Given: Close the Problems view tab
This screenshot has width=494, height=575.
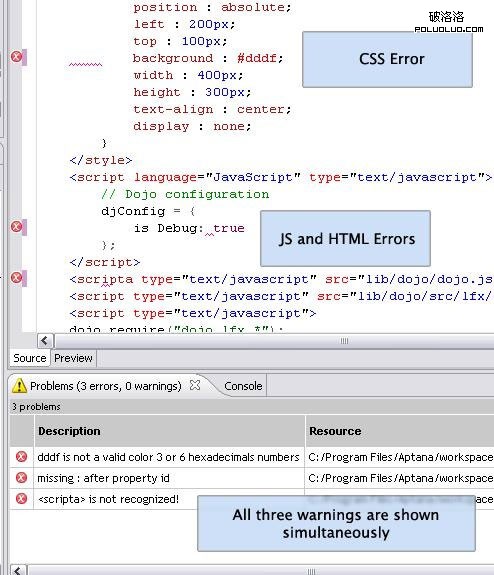Looking at the screenshot, I should pyautogui.click(x=195, y=385).
